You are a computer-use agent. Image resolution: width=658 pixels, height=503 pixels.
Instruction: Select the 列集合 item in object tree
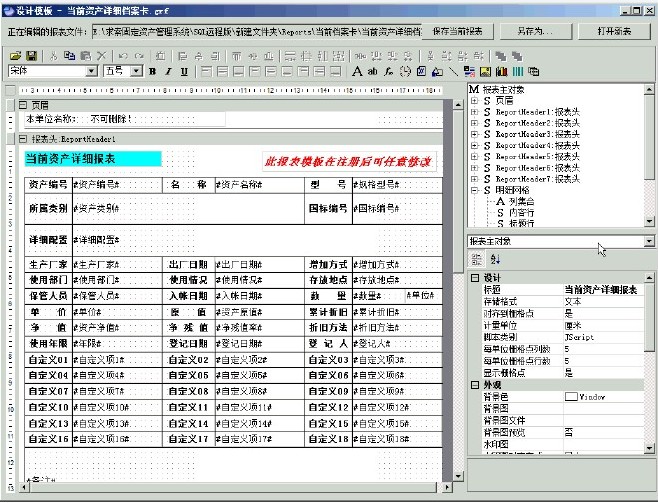pos(521,201)
